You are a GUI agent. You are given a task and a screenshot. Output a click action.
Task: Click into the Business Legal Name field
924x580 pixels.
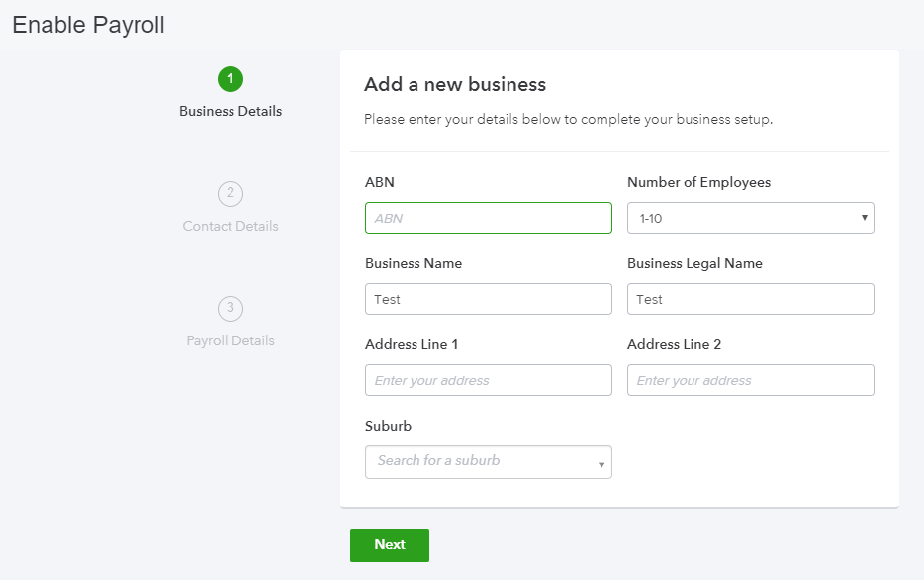750,299
